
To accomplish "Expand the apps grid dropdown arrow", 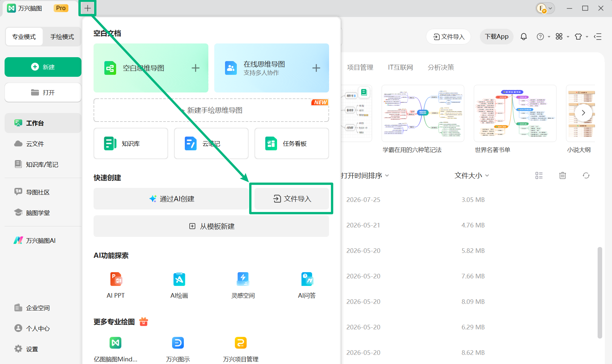I will pyautogui.click(x=568, y=37).
